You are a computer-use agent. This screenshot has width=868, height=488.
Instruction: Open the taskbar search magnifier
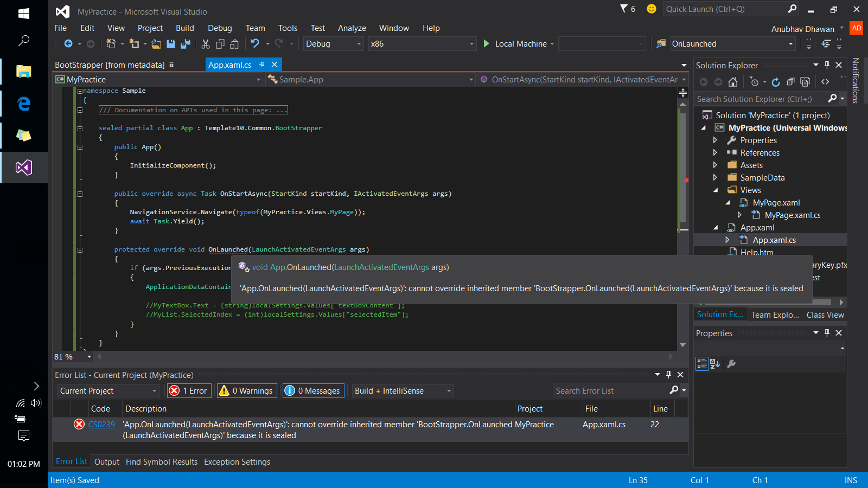pos(24,40)
